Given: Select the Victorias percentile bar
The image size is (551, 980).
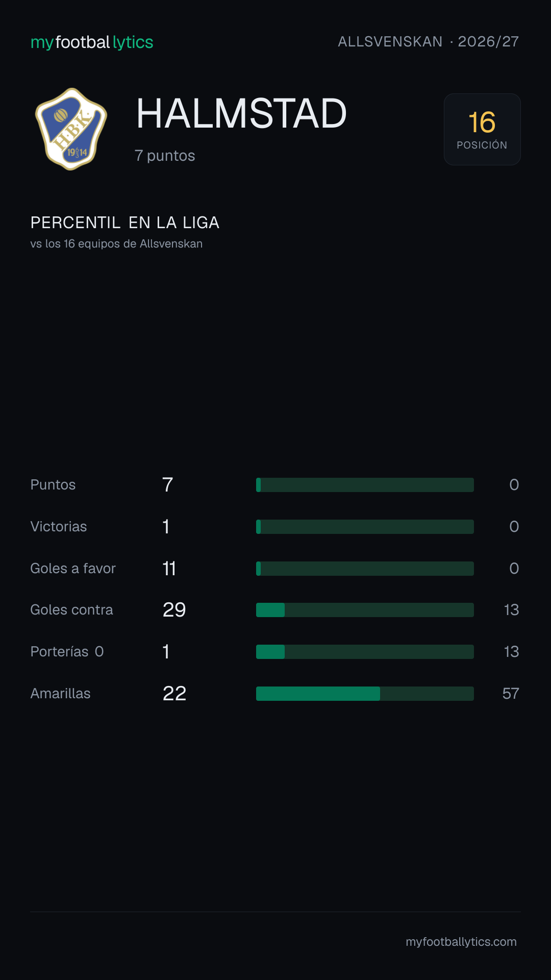Looking at the screenshot, I should point(365,527).
